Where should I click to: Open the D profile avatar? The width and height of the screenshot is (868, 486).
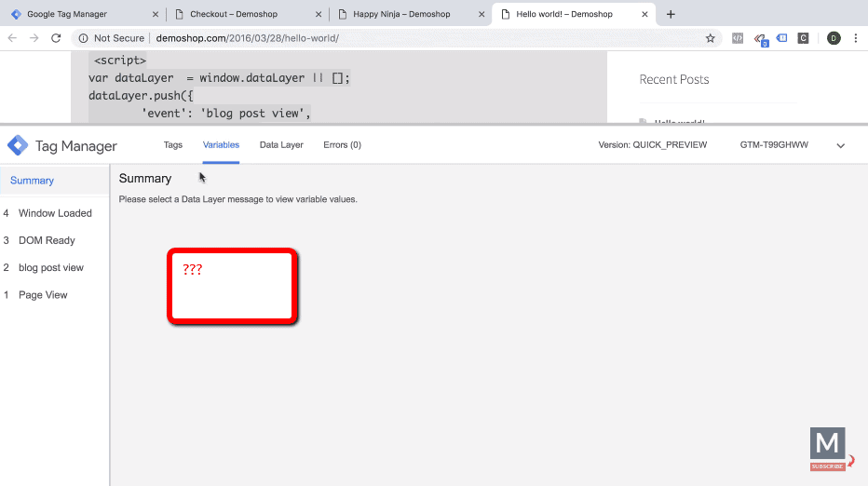click(x=834, y=38)
